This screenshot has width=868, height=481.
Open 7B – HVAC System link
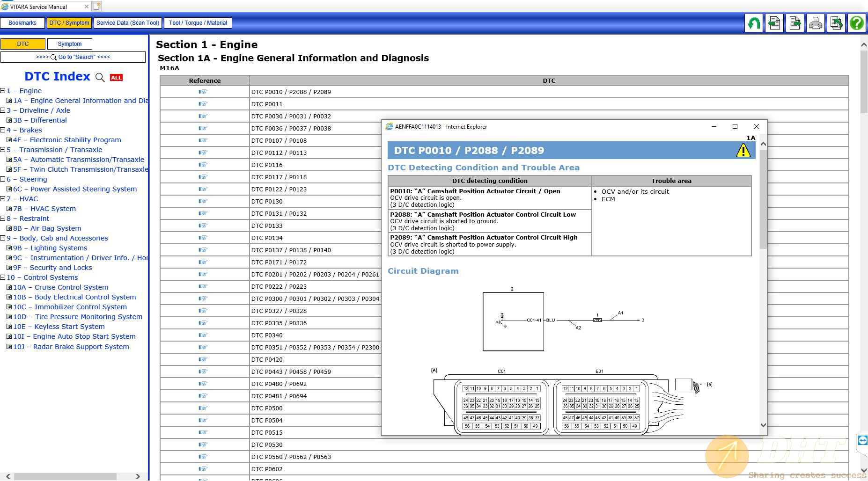(44, 209)
